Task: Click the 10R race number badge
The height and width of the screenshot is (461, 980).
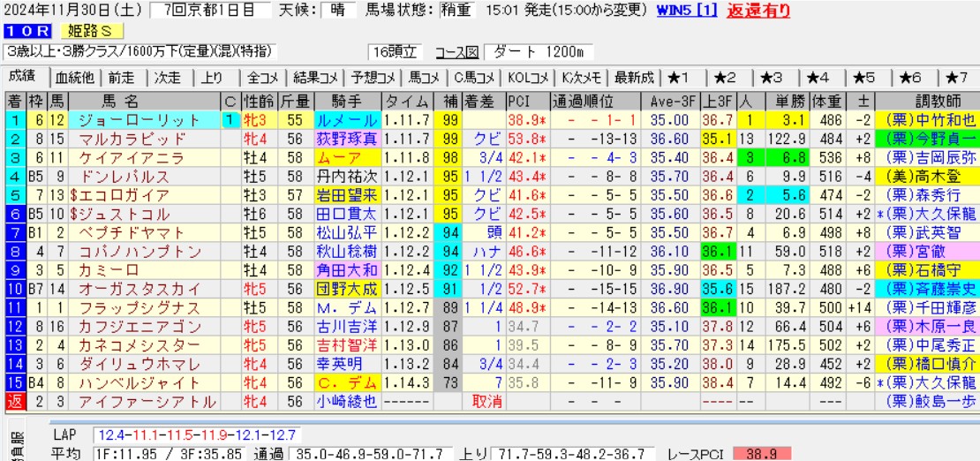Action: click(x=20, y=32)
